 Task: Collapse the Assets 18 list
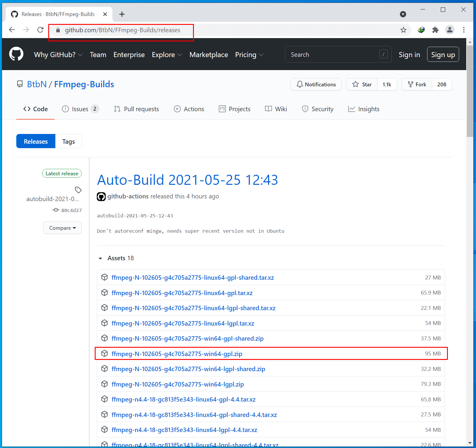100,258
